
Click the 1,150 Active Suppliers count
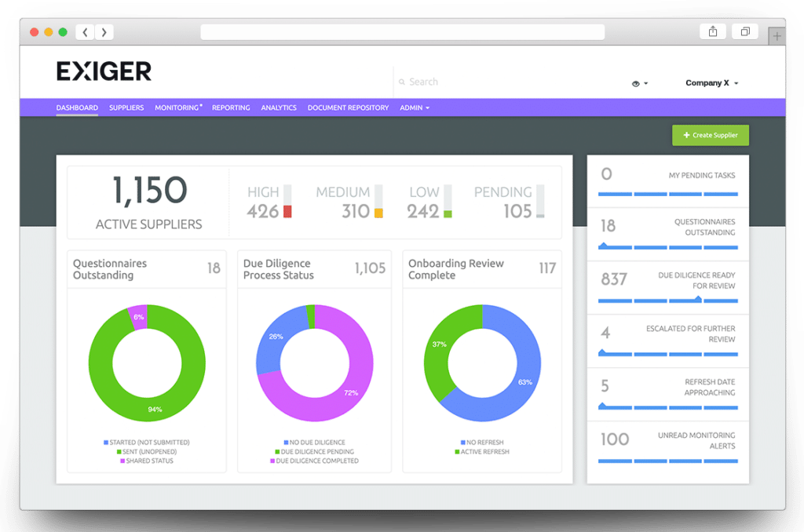(x=148, y=202)
